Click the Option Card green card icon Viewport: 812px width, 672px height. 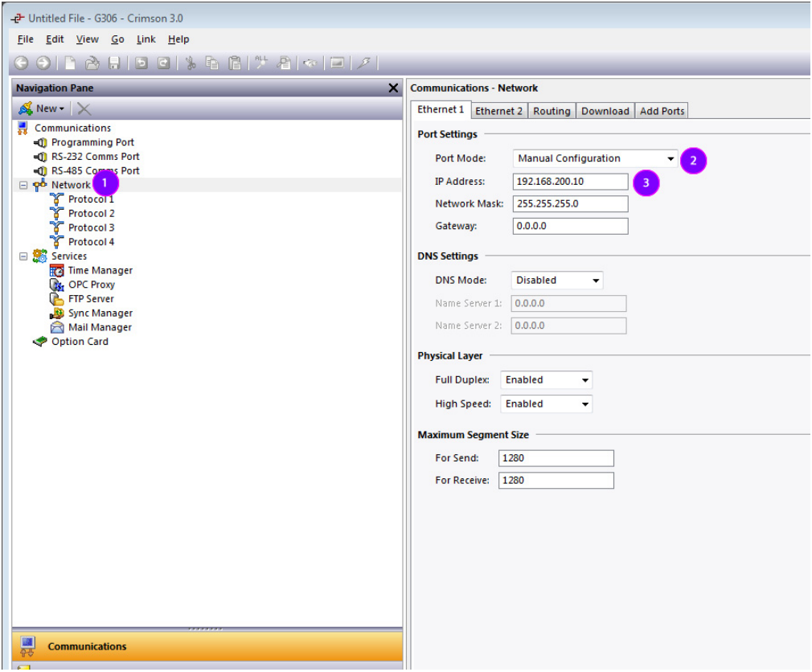tap(40, 342)
